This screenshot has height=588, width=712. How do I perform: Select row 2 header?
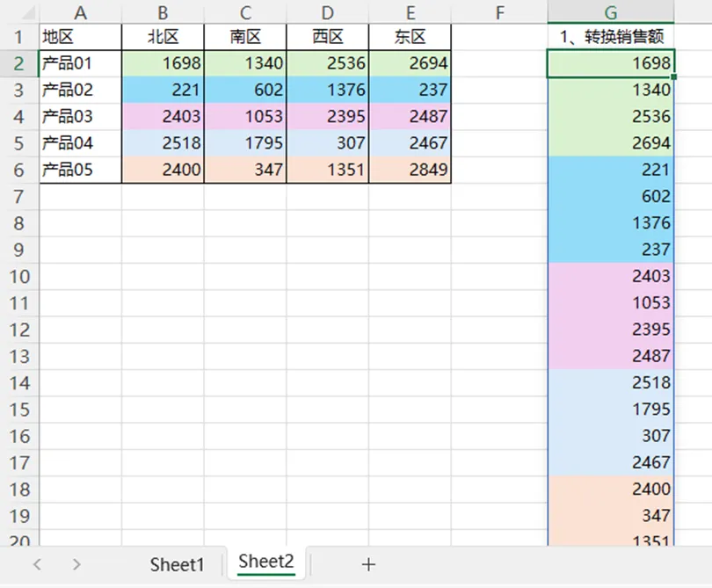[18, 63]
